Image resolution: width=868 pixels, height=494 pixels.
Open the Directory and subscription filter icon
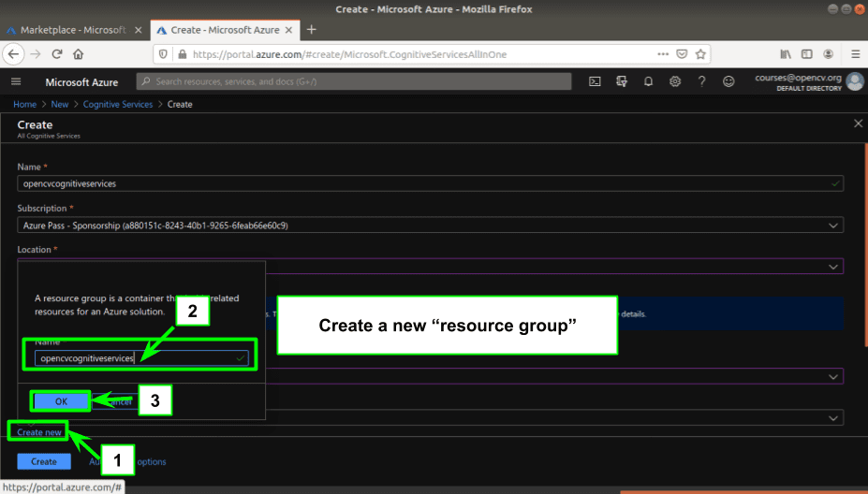(x=622, y=82)
